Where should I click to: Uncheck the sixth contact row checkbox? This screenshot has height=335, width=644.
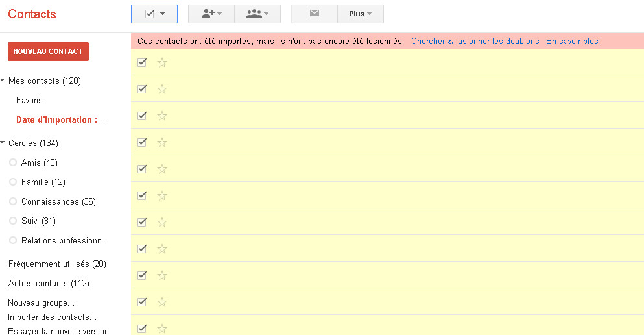pos(142,195)
